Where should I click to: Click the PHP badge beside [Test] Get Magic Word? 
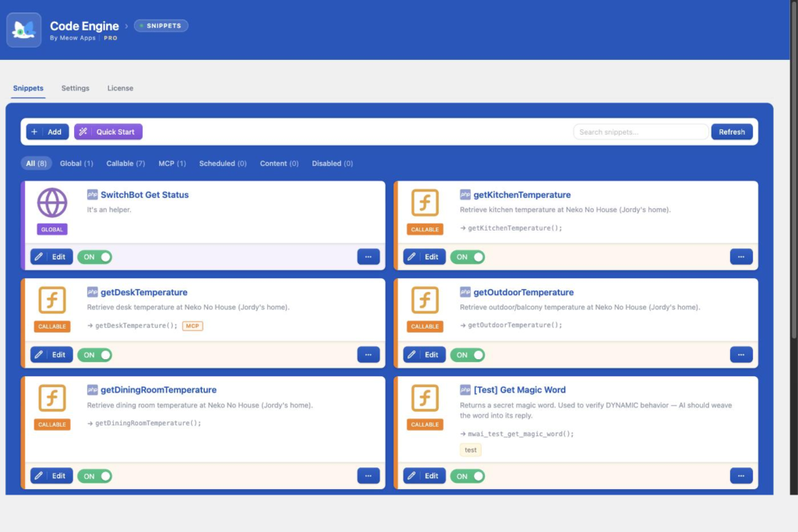coord(465,389)
